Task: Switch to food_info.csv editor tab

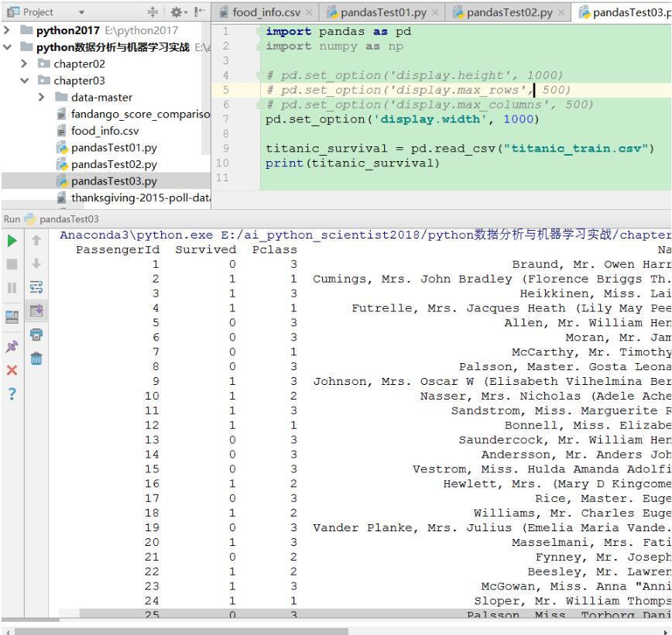Action: point(266,12)
